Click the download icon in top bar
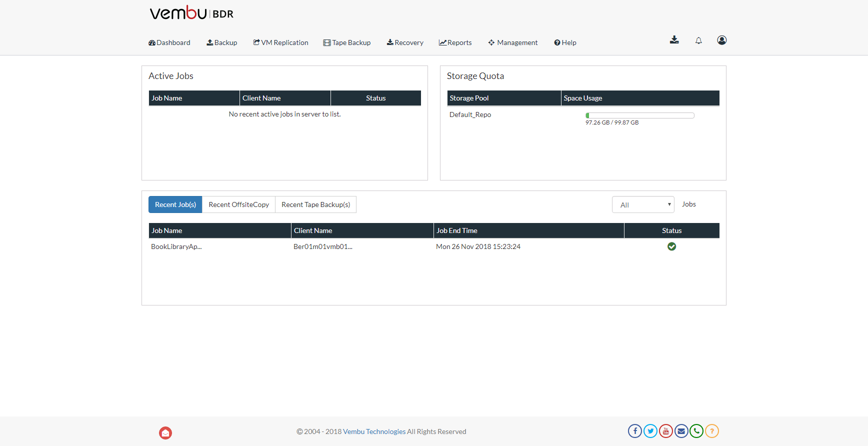868x446 pixels. (x=674, y=40)
